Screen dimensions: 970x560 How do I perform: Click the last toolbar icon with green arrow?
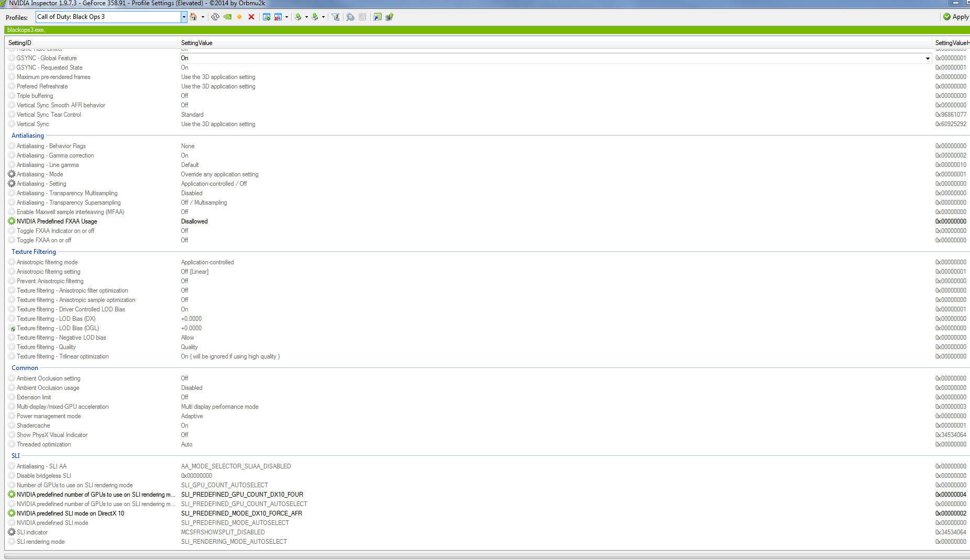tap(390, 17)
